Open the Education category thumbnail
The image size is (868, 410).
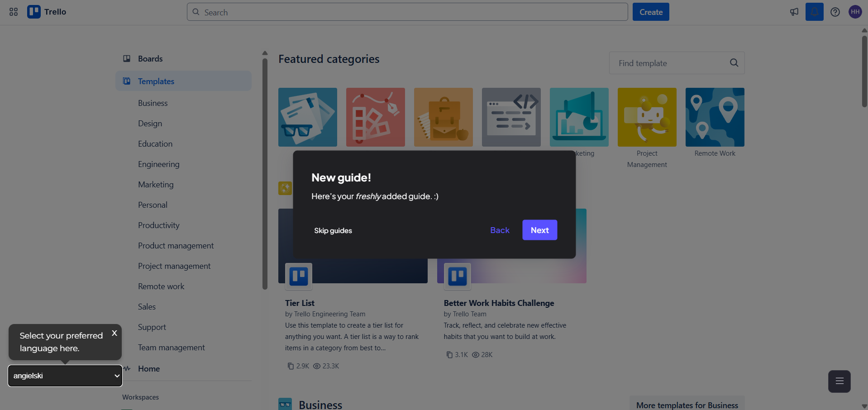pyautogui.click(x=444, y=117)
